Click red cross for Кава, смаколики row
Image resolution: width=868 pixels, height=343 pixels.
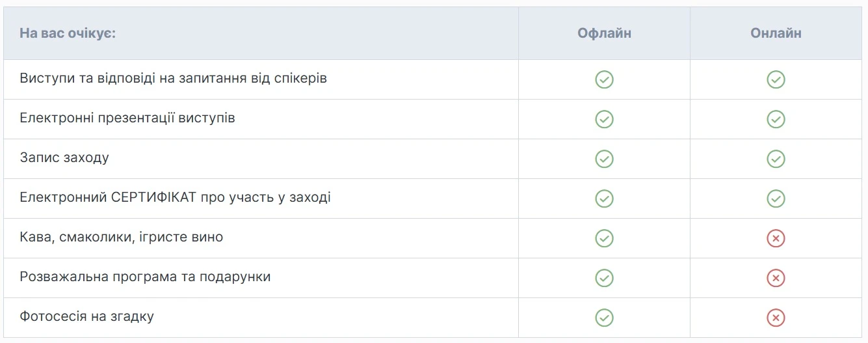[776, 238]
